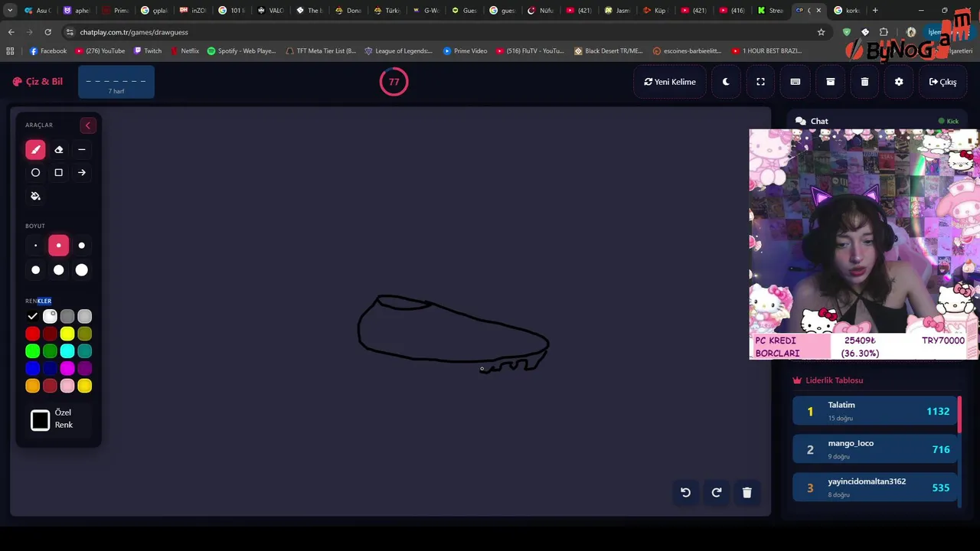Open the Netflix bookmark
This screenshot has width=980, height=551.
185,51
